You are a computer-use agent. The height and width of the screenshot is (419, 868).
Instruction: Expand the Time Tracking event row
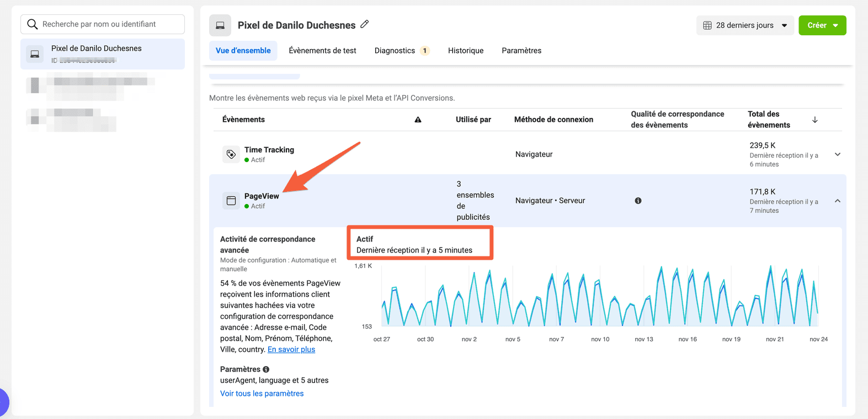pyautogui.click(x=838, y=154)
